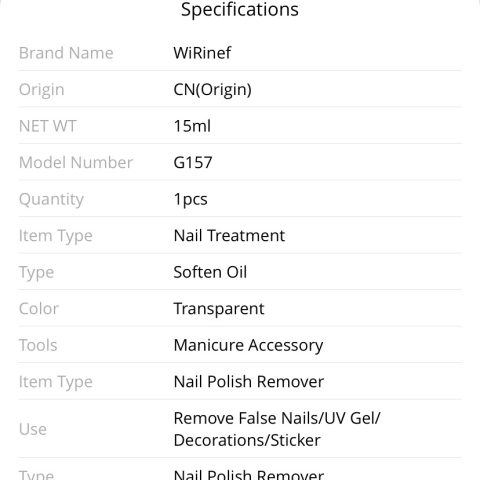Viewport: 480px width, 480px height.
Task: Select the Quantity label
Action: click(51, 200)
